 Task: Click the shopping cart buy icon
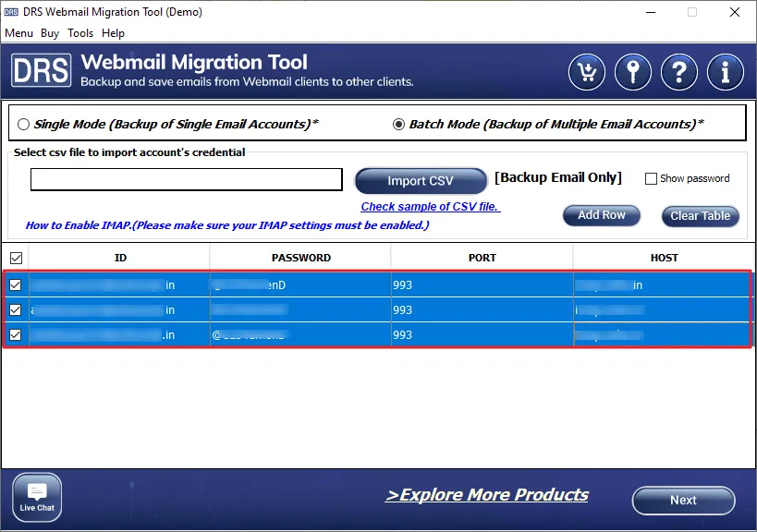(x=587, y=72)
